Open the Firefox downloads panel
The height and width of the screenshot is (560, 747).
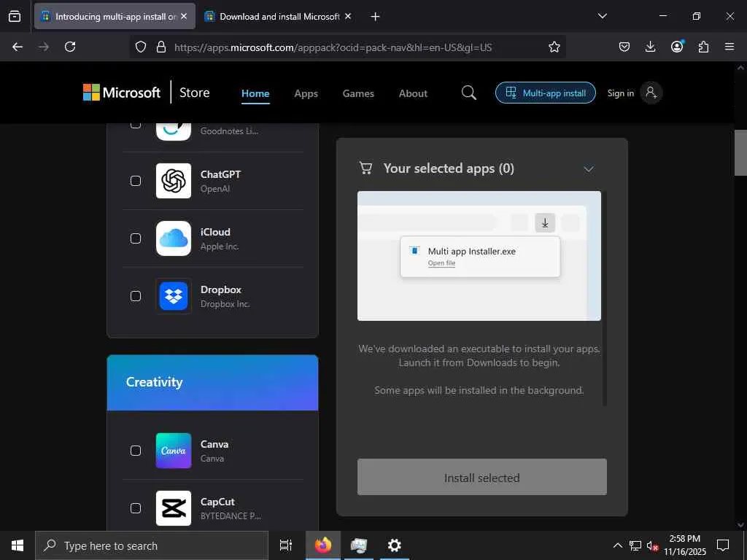pos(650,47)
